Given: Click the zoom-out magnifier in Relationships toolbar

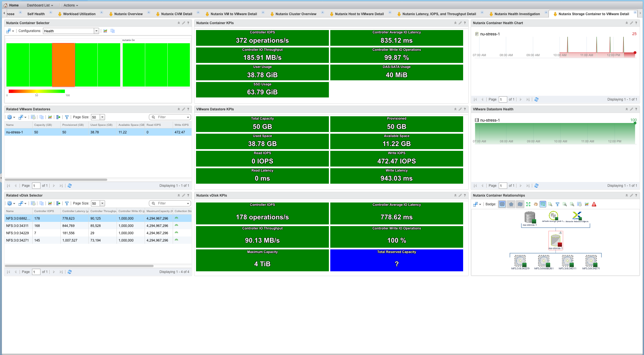Looking at the screenshot, I should pos(572,204).
